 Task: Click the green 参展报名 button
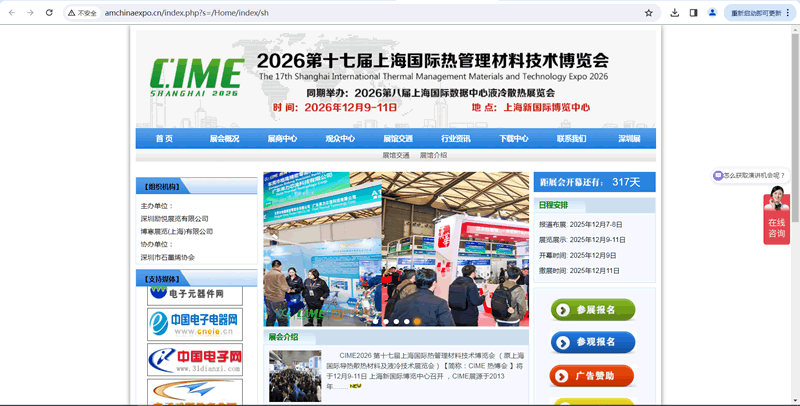(592, 310)
